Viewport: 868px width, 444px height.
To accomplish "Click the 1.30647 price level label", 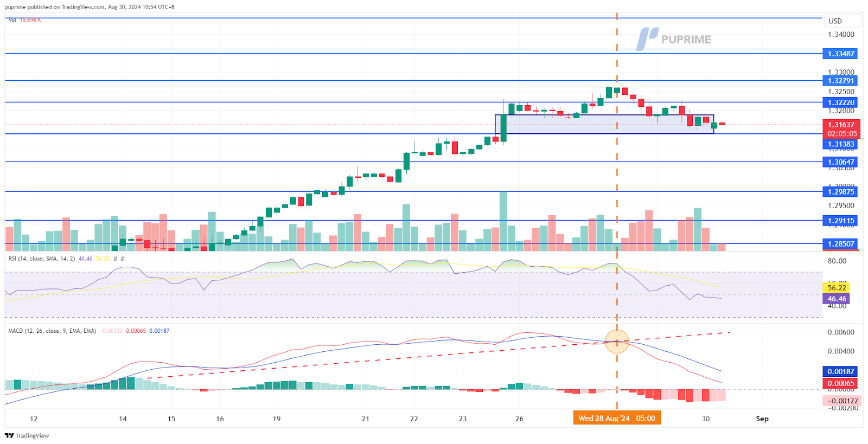I will (x=840, y=162).
